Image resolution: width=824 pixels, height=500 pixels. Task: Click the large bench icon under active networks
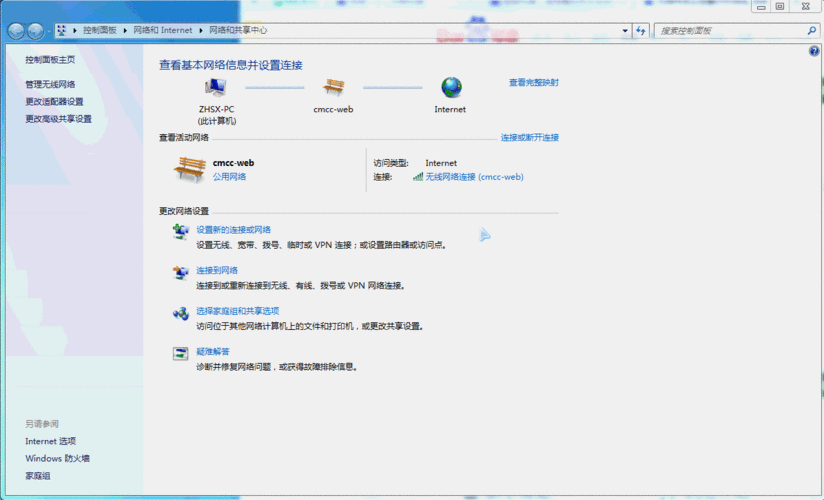coord(190,169)
